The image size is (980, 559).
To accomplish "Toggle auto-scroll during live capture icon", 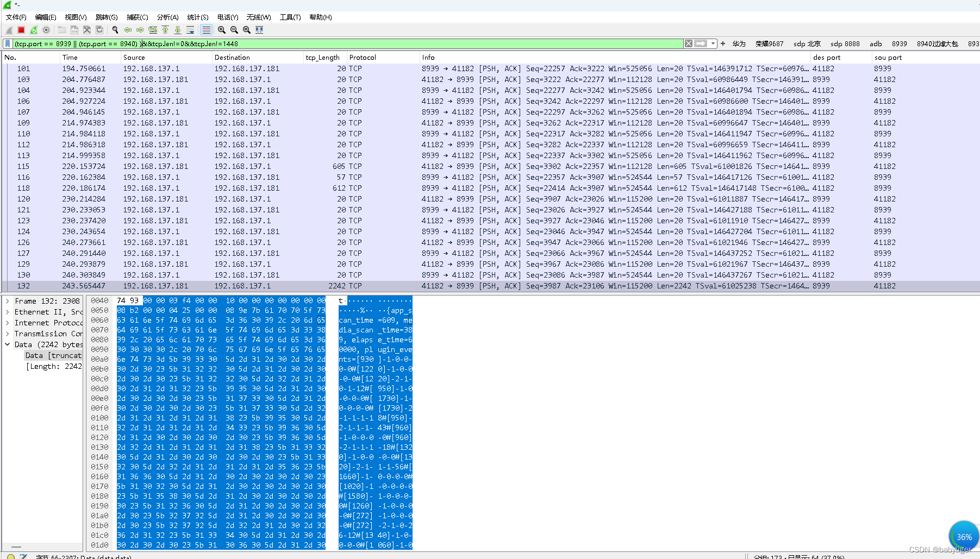I will [x=190, y=30].
